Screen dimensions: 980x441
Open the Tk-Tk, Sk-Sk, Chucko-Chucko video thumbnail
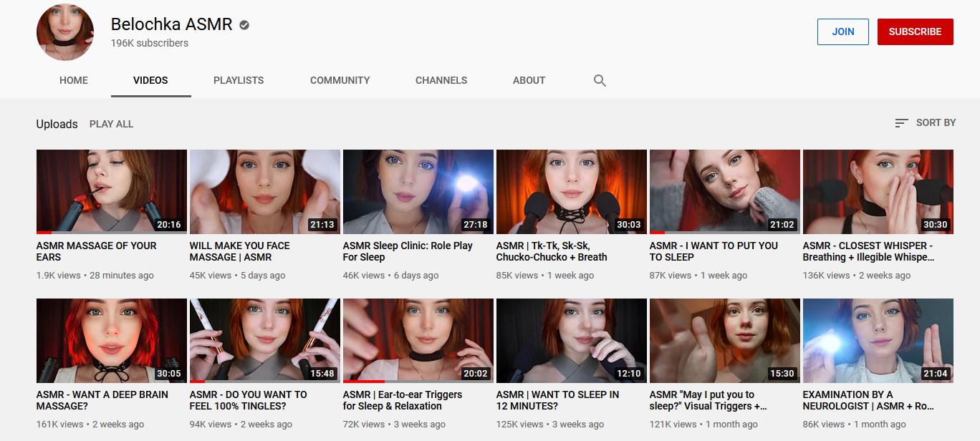(x=572, y=192)
